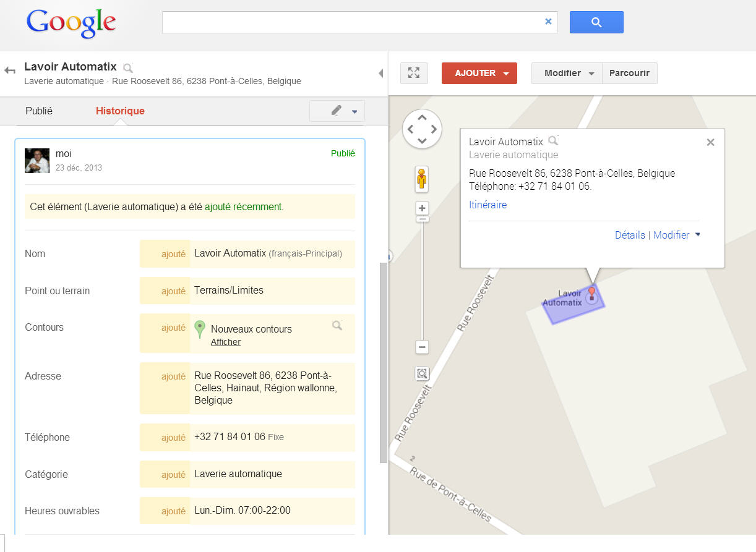
Task: Open the 'ajouté récemment' link
Action: click(x=243, y=207)
